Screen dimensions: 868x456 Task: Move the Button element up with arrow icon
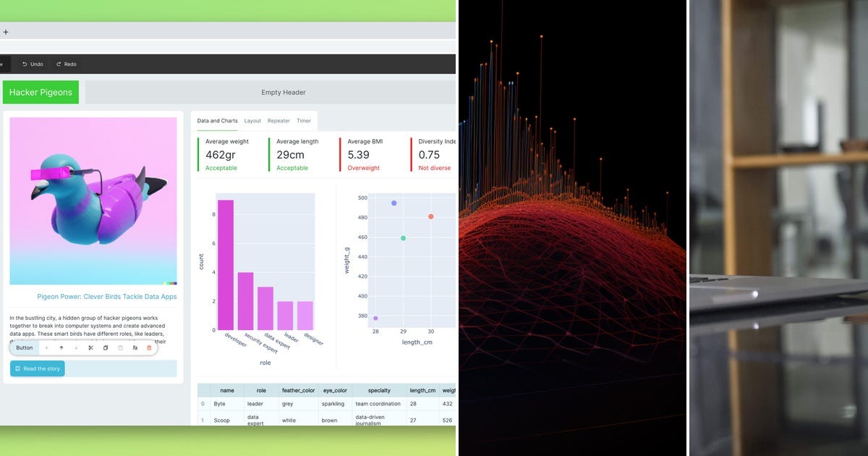pyautogui.click(x=61, y=347)
